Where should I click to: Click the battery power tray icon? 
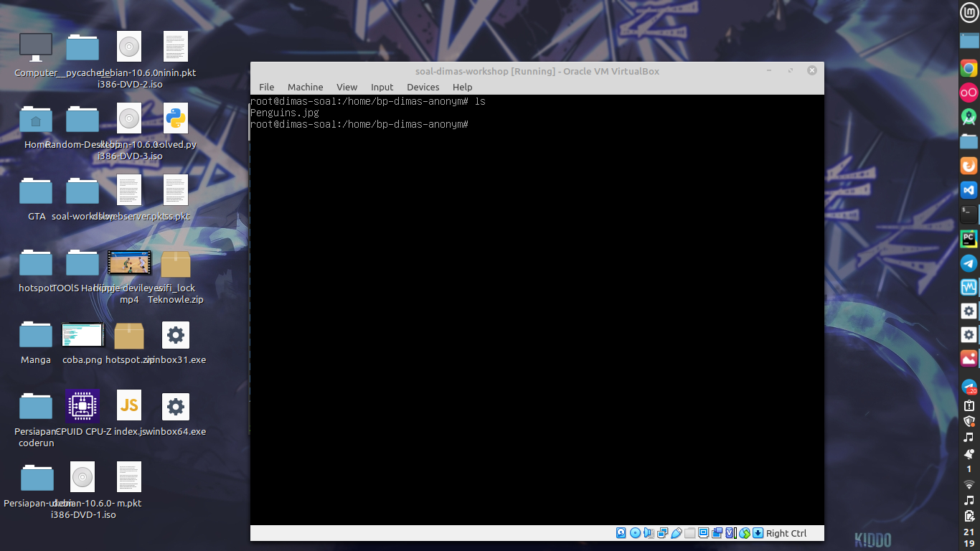pyautogui.click(x=969, y=516)
